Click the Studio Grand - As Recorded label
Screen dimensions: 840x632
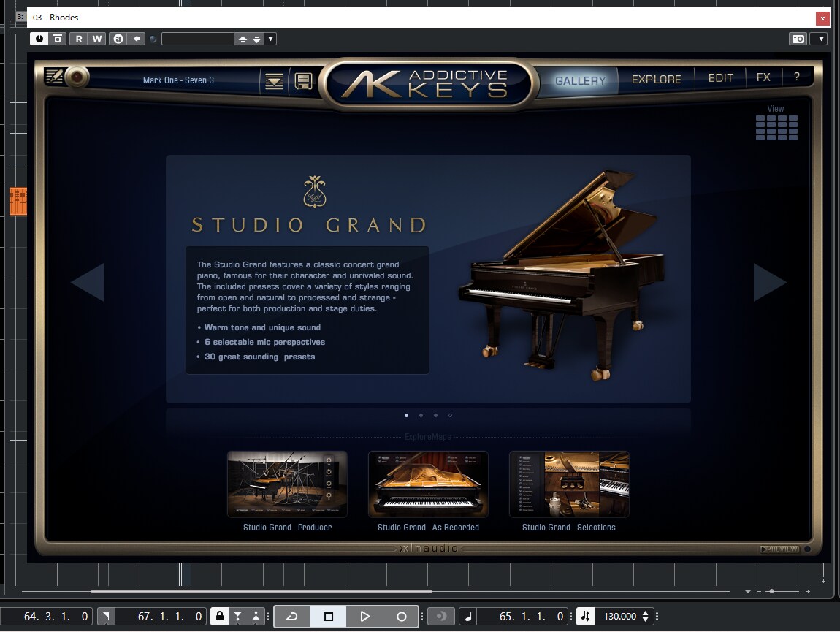click(x=428, y=528)
